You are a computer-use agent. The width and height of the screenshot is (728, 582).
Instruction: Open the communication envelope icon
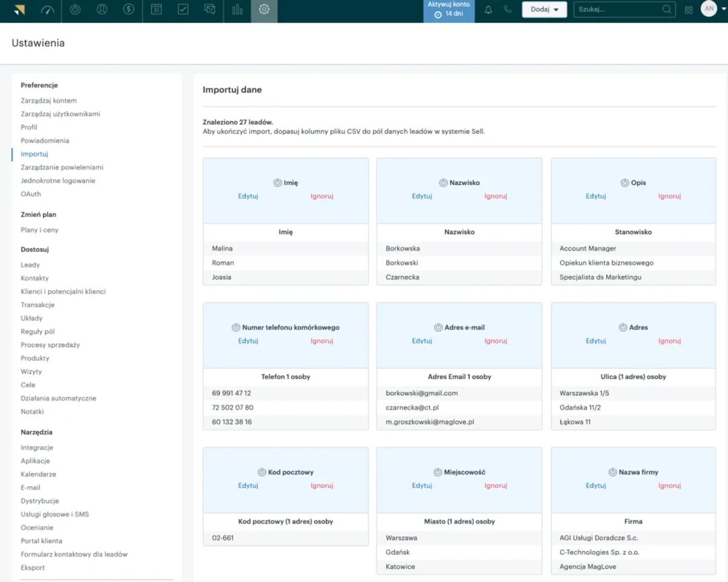pyautogui.click(x=210, y=10)
